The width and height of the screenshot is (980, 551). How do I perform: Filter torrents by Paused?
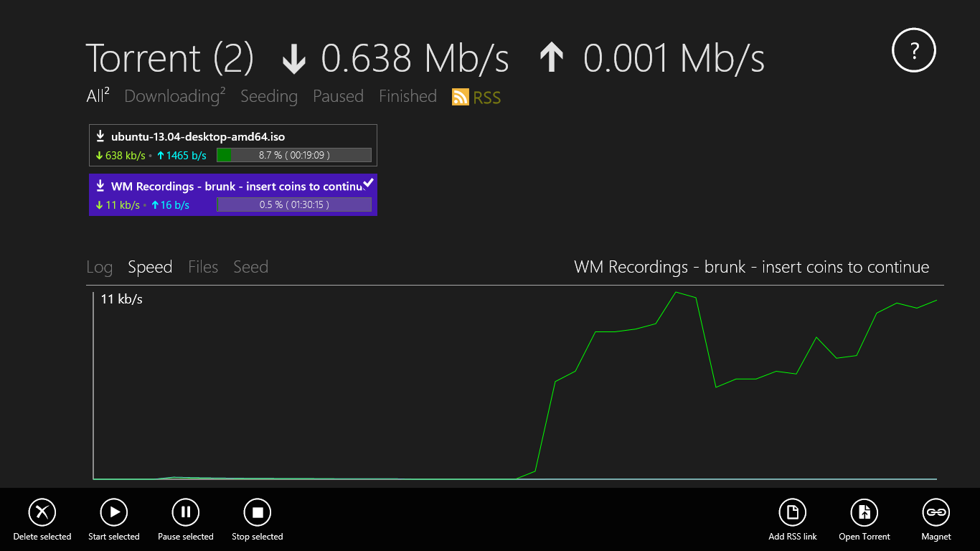tap(338, 96)
